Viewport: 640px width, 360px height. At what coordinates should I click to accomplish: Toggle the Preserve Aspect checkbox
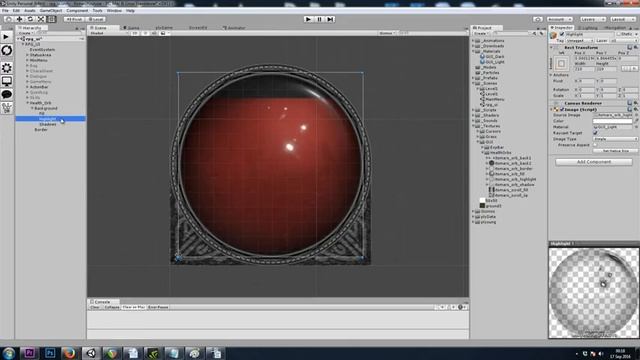[595, 145]
